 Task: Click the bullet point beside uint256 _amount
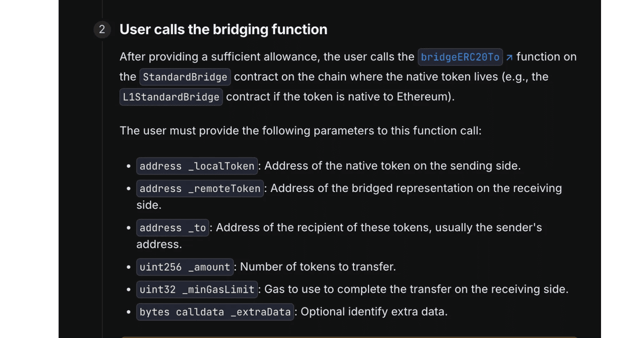point(128,267)
